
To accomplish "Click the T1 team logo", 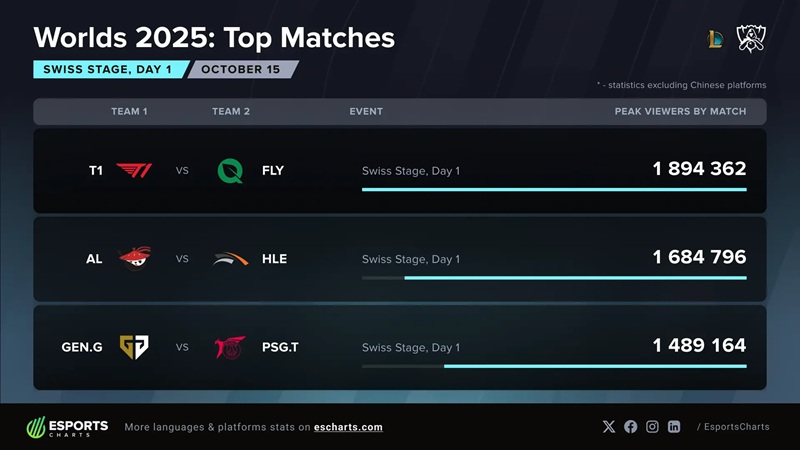I will point(134,170).
